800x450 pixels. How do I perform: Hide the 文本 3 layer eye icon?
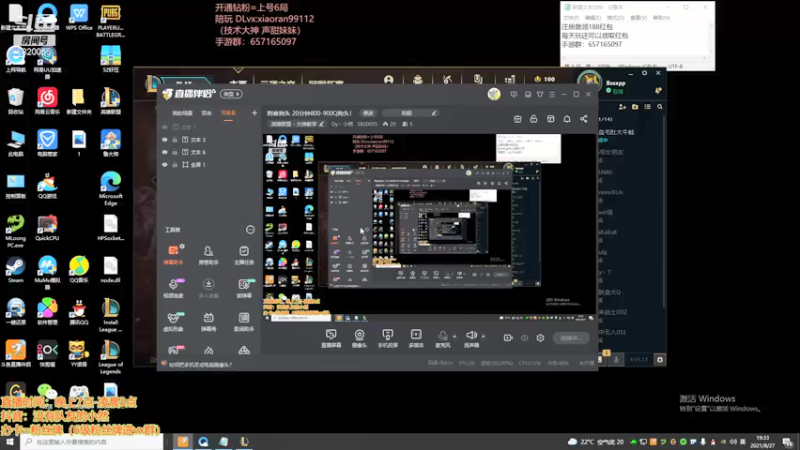coord(165,139)
